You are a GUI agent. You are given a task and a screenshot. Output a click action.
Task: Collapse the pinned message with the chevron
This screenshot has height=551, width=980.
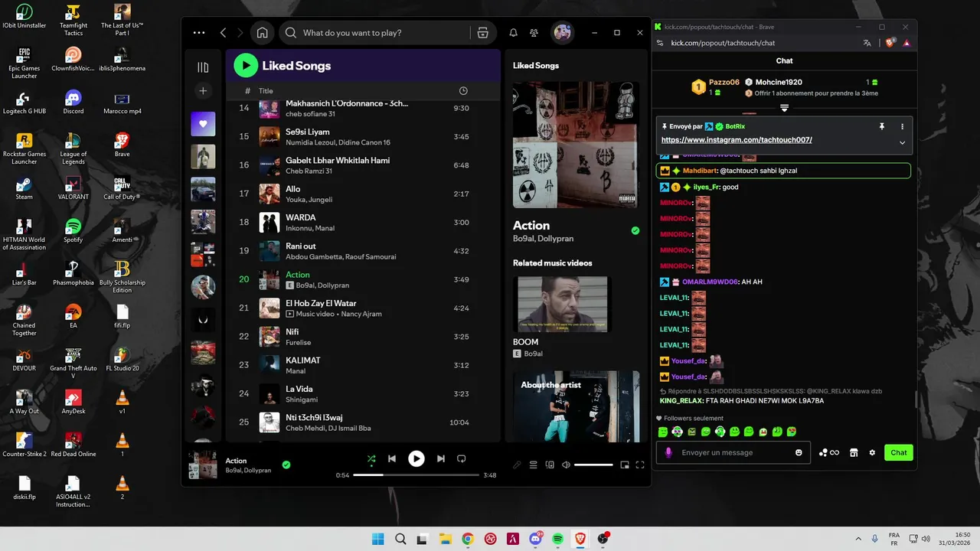pyautogui.click(x=902, y=142)
